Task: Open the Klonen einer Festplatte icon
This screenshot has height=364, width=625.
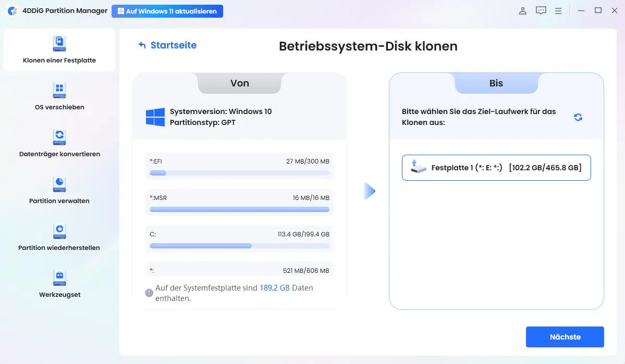Action: click(x=59, y=44)
